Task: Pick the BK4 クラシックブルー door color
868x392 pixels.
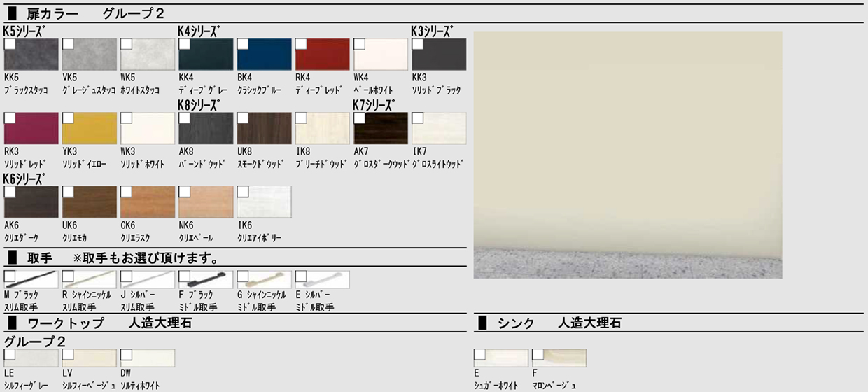Action: [x=263, y=55]
